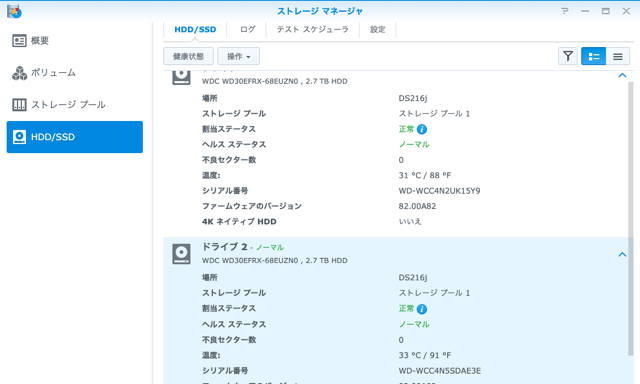Open the 操作 dropdown menu
This screenshot has width=640, height=384.
pyautogui.click(x=238, y=56)
